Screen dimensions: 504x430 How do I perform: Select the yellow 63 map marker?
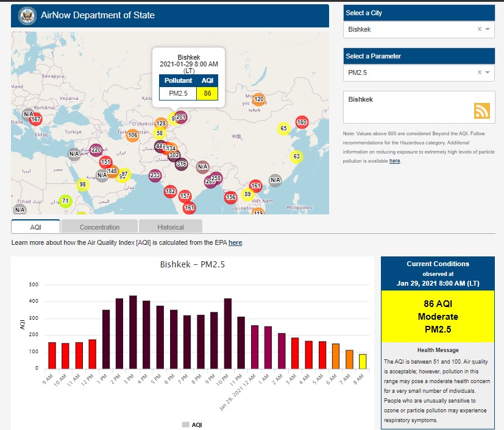[x=296, y=157]
